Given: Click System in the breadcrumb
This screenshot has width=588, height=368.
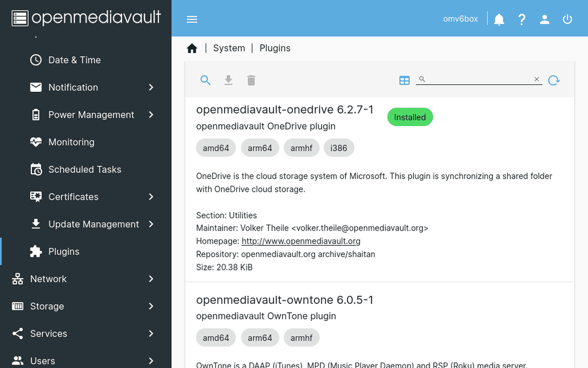Looking at the screenshot, I should tap(229, 48).
